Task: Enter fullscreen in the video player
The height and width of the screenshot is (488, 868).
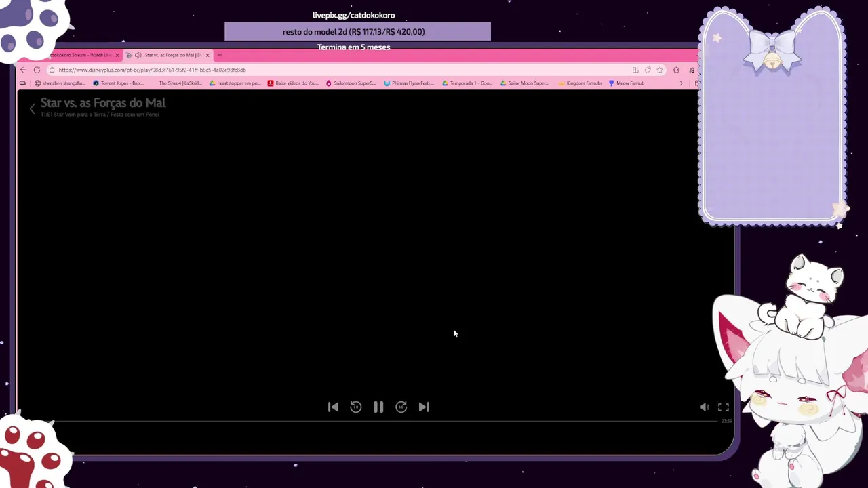Action: pos(724,407)
